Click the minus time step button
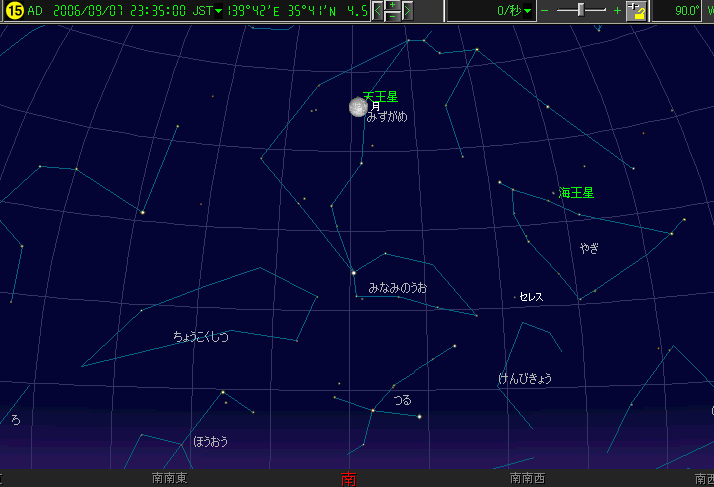The width and height of the screenshot is (714, 487). [x=392, y=17]
